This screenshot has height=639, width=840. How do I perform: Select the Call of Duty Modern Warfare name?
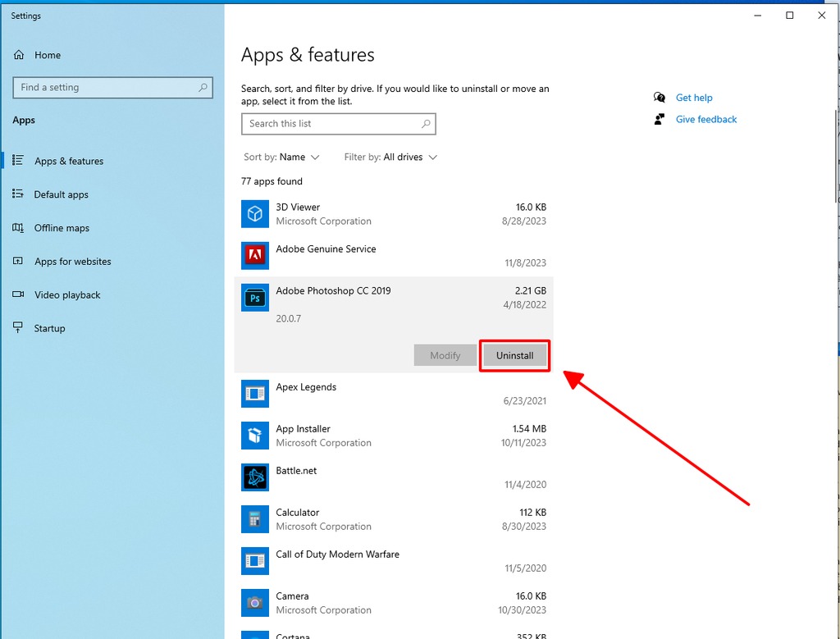click(x=337, y=554)
